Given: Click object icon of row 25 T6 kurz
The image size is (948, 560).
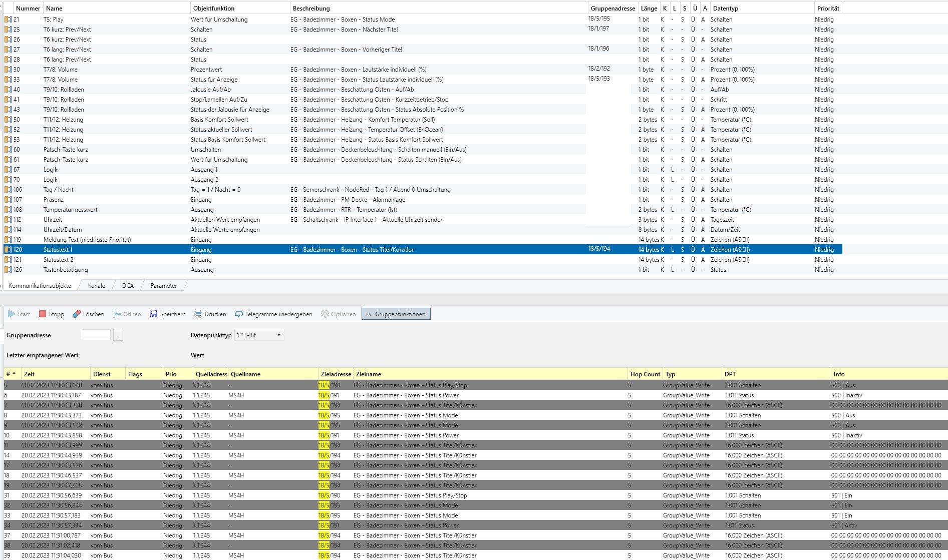Looking at the screenshot, I should tap(8, 30).
